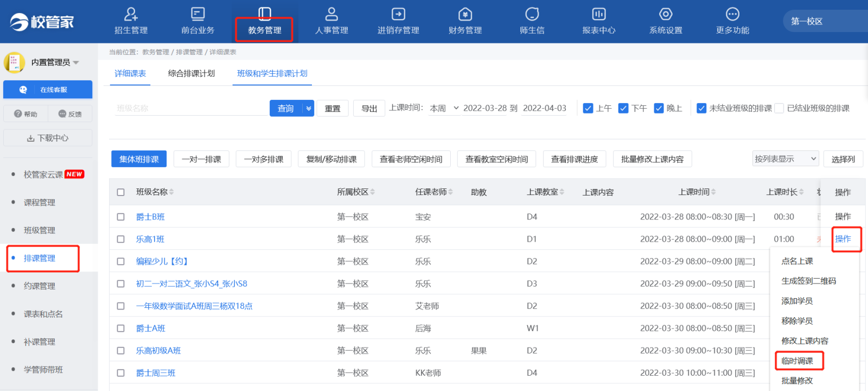
Task: Click the 查看老师空闲时间 button
Action: coord(411,159)
